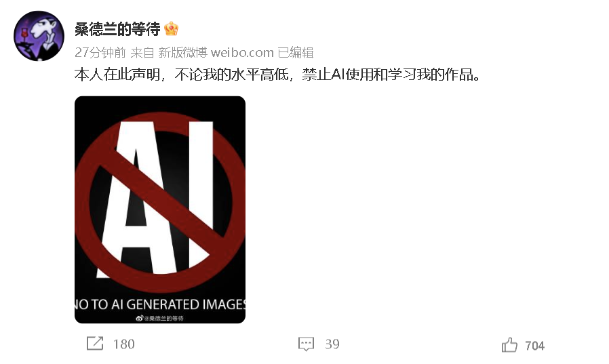Image resolution: width=609 pixels, height=364 pixels.
Task: Click the crown membership badge icon
Action: 172,28
